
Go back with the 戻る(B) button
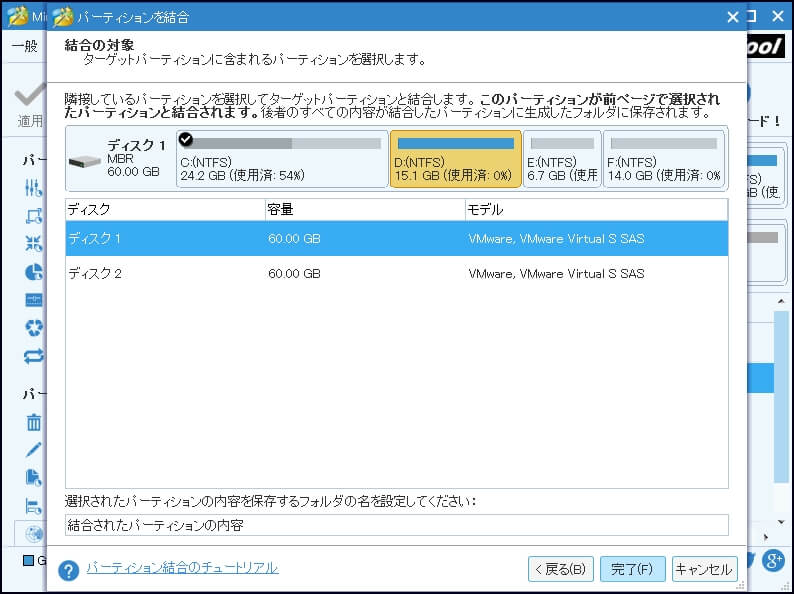point(561,569)
